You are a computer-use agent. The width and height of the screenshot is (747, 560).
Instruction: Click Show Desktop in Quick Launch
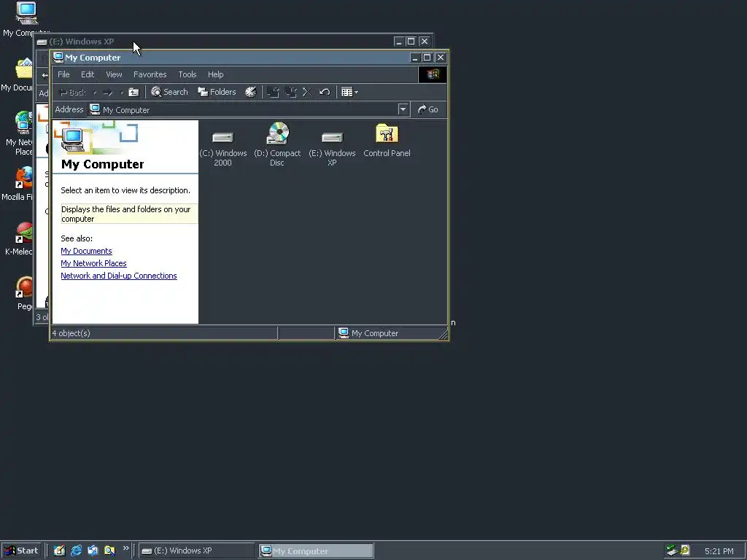(x=59, y=551)
